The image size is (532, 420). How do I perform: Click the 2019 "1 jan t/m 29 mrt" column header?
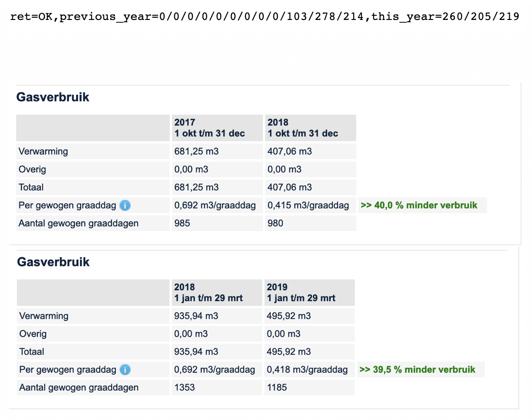point(301,293)
